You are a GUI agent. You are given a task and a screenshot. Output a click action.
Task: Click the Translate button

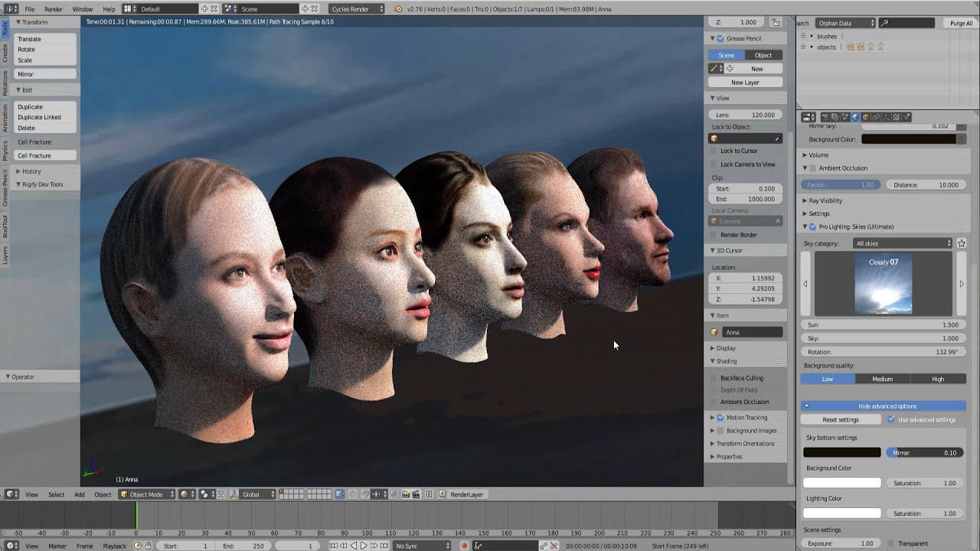(x=45, y=39)
